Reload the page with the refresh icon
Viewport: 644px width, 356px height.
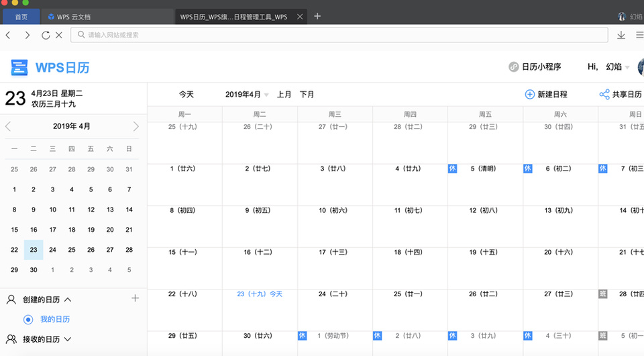click(x=46, y=36)
